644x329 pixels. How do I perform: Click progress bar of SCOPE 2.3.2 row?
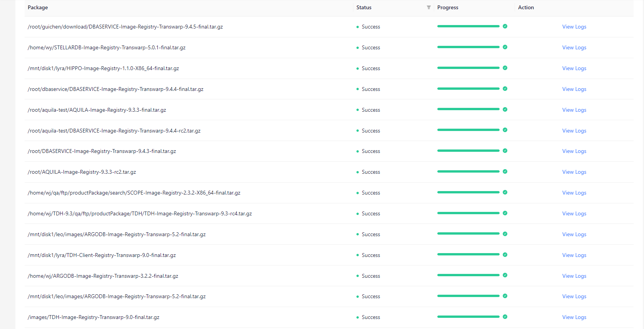[468, 192]
